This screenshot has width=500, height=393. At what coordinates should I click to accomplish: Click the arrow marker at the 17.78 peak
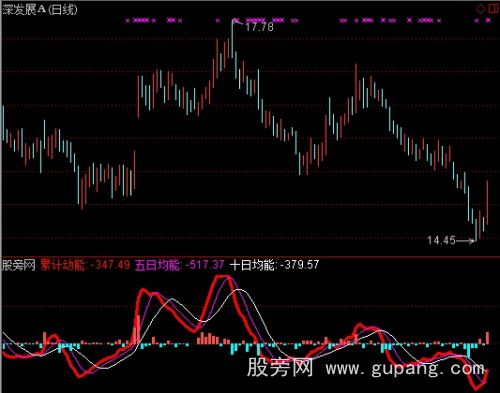[237, 22]
